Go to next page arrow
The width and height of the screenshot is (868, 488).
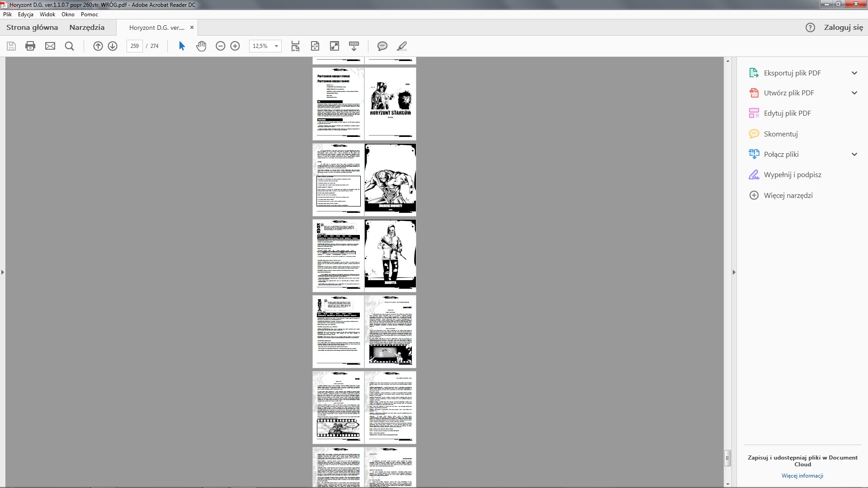click(x=113, y=46)
